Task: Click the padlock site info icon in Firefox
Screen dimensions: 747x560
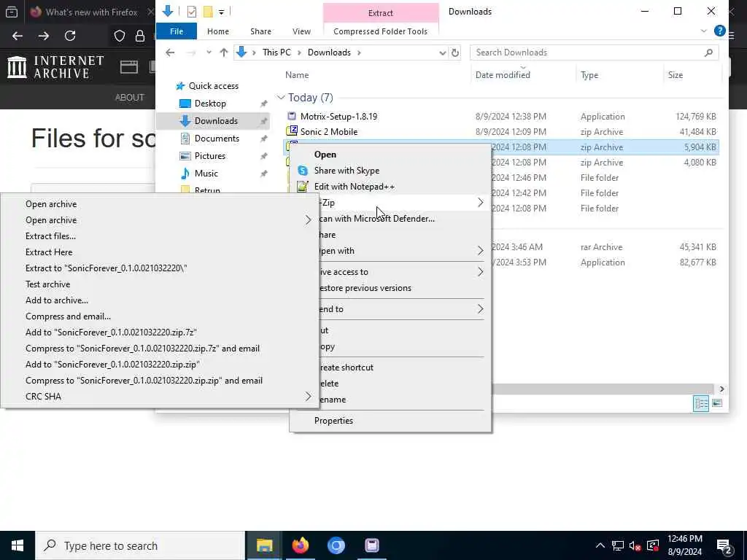Action: pyautogui.click(x=140, y=36)
